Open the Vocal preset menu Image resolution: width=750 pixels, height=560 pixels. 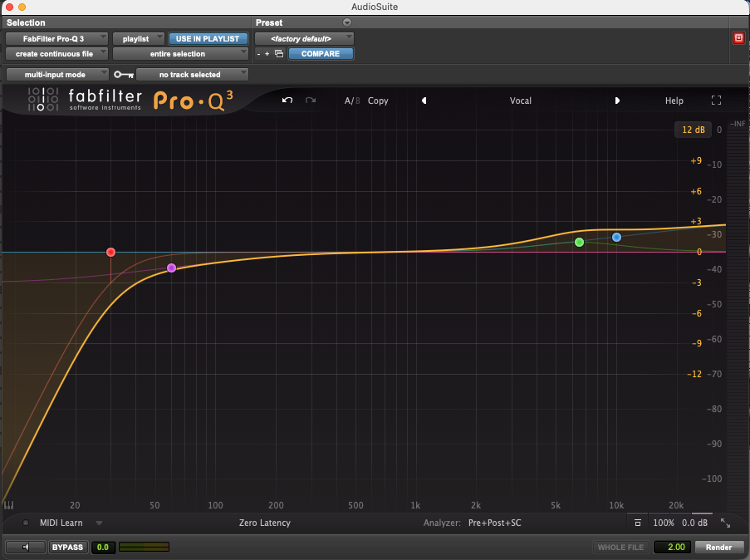point(520,101)
